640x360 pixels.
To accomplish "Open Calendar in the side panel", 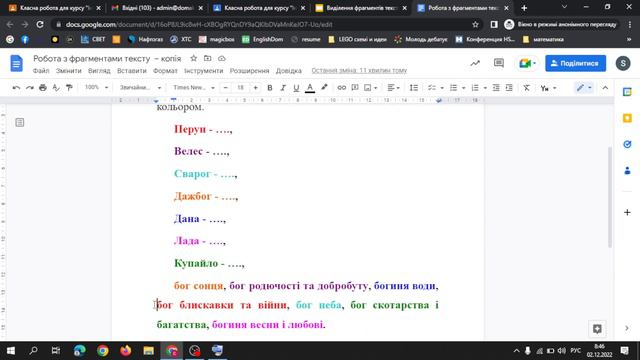I will click(627, 92).
